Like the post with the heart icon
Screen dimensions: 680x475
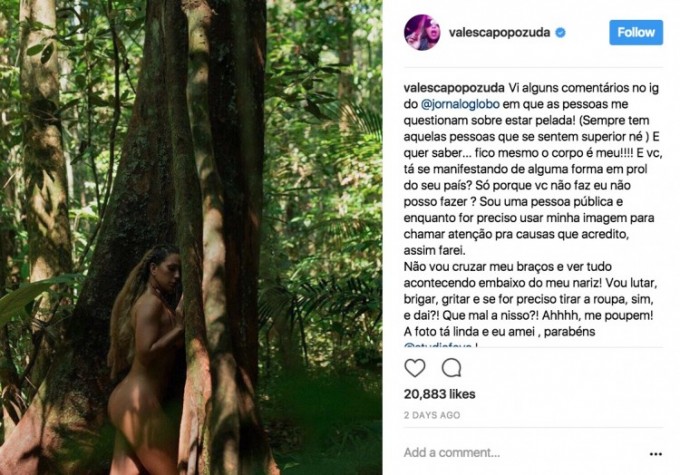pyautogui.click(x=416, y=367)
